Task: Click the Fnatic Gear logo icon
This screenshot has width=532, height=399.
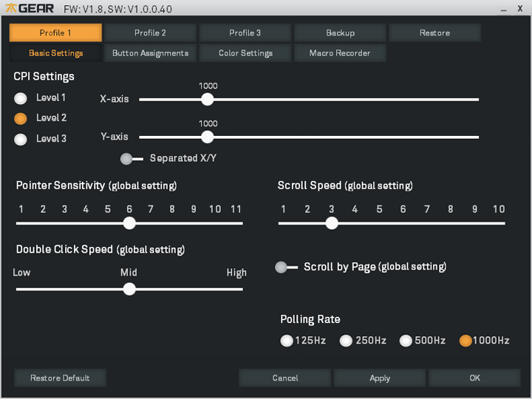Action: tap(11, 8)
